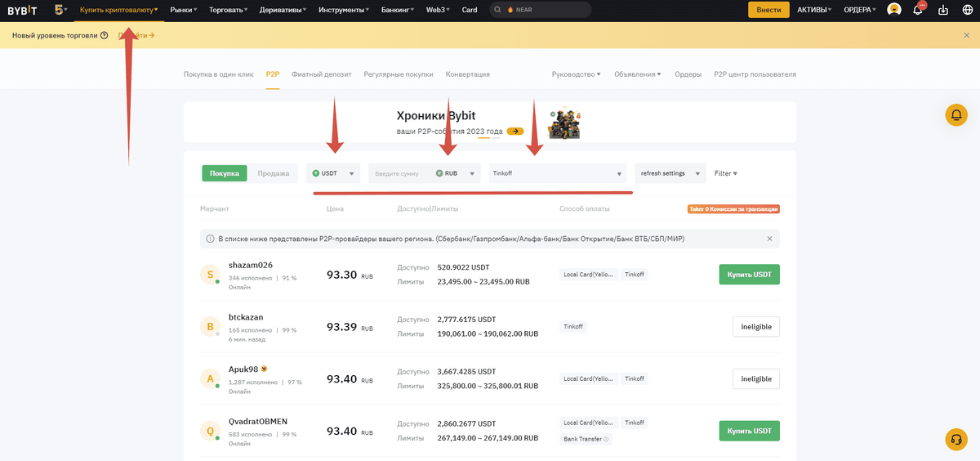
Task: Dismiss the P2P providers region notice
Action: point(769,239)
